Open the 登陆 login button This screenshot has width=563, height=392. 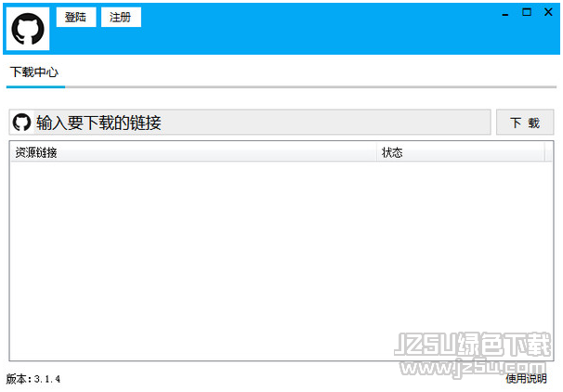(76, 17)
